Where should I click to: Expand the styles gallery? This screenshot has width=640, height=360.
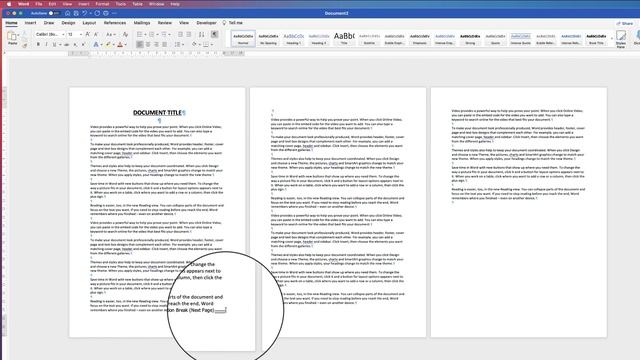(612, 39)
